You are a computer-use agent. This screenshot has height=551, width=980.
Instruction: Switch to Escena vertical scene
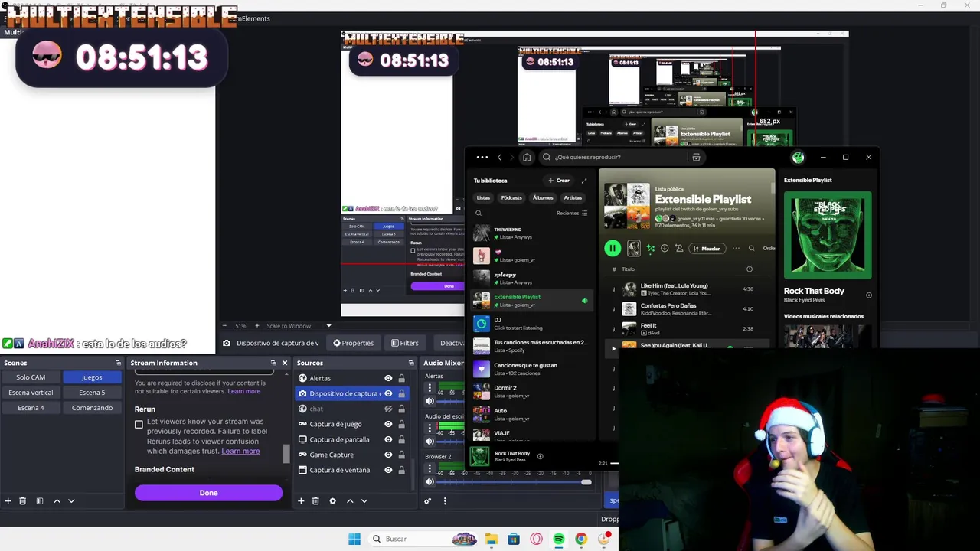pyautogui.click(x=31, y=393)
